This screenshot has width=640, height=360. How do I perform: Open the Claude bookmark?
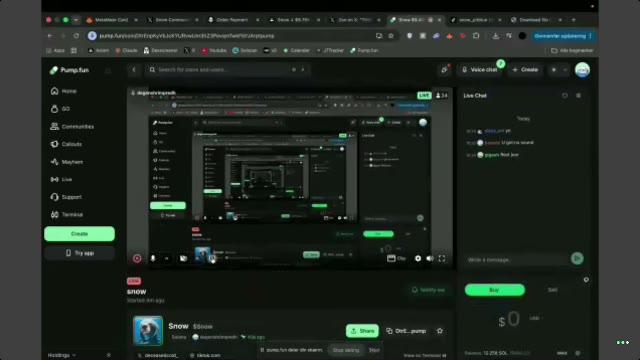click(126, 51)
